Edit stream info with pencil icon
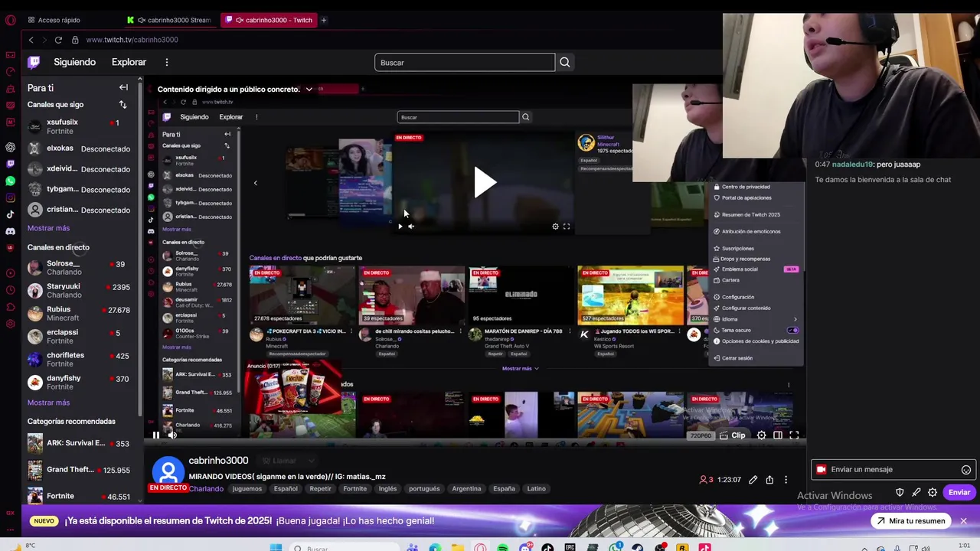 [753, 480]
